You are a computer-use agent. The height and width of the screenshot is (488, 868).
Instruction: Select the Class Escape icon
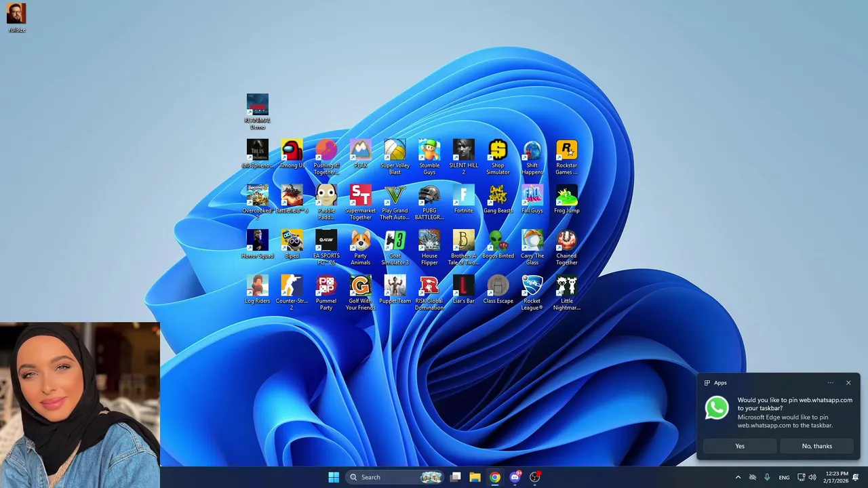(498, 290)
